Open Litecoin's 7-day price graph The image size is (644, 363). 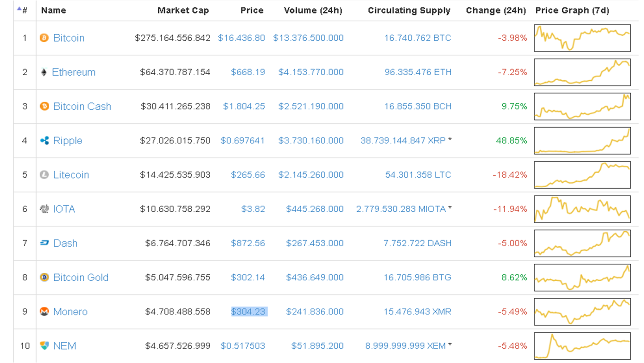583,175
